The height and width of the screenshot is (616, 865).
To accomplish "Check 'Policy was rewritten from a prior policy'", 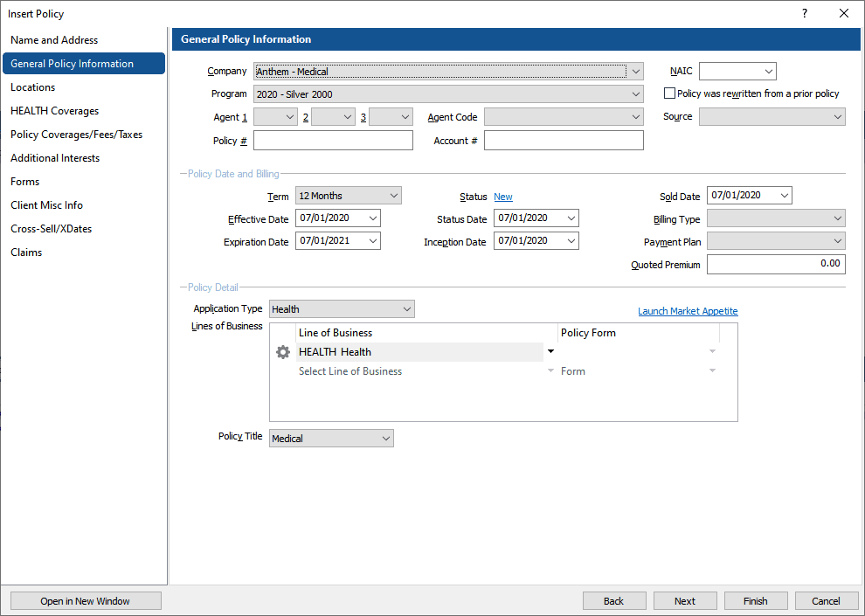I will (x=669, y=93).
